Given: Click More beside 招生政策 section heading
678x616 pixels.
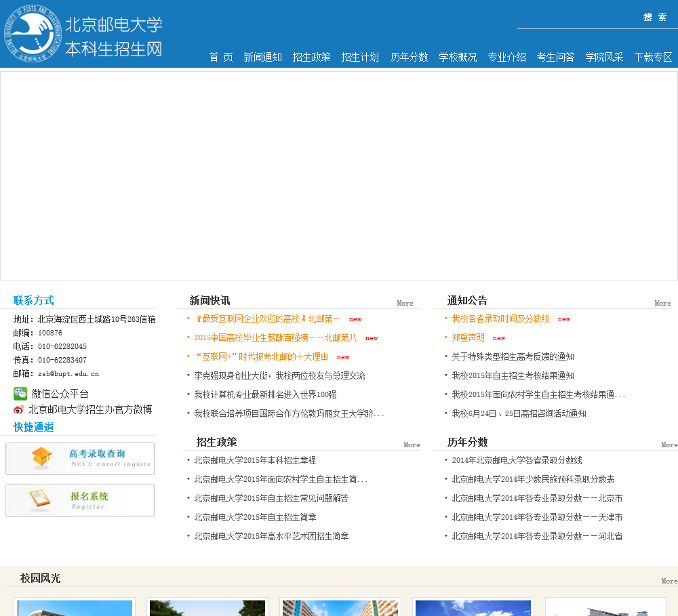Looking at the screenshot, I should point(412,445).
